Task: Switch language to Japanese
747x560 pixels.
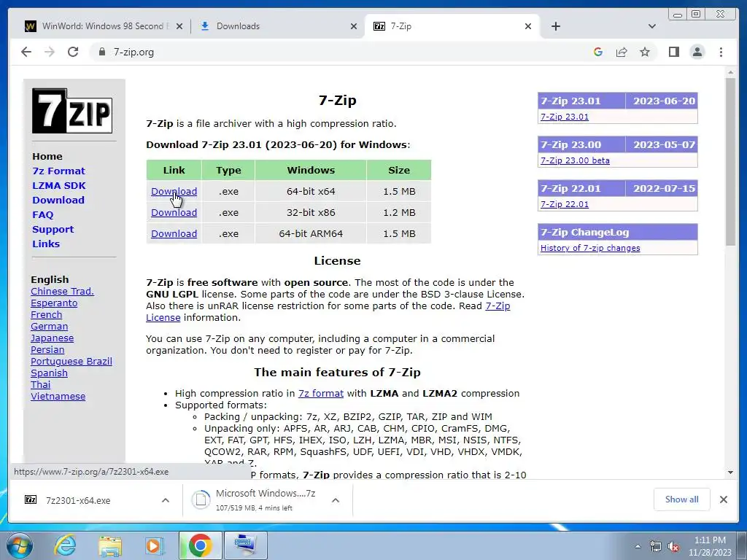Action: (x=52, y=338)
